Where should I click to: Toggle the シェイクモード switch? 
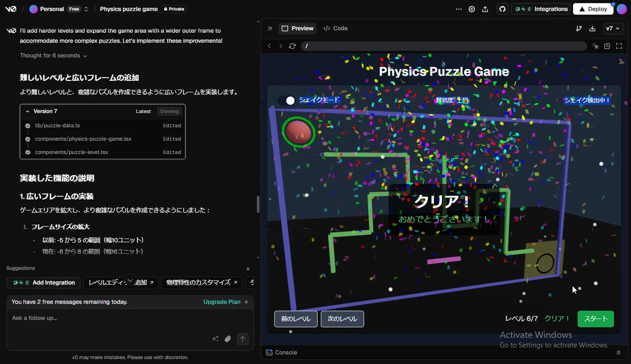tap(287, 100)
